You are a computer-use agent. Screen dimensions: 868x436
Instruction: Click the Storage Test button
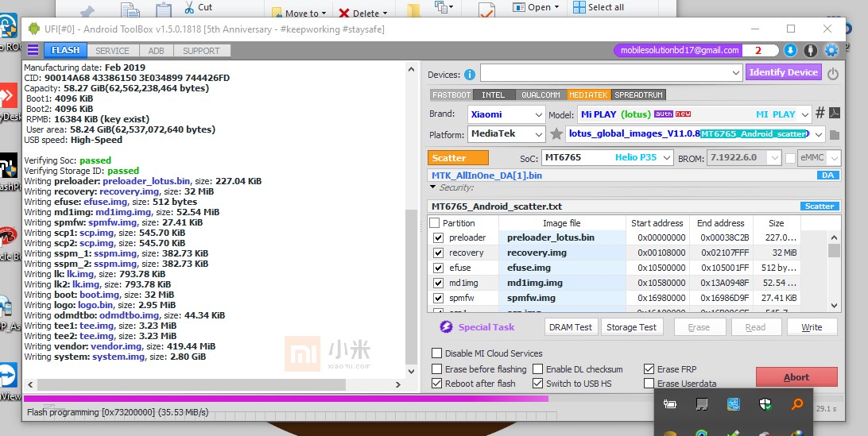631,327
